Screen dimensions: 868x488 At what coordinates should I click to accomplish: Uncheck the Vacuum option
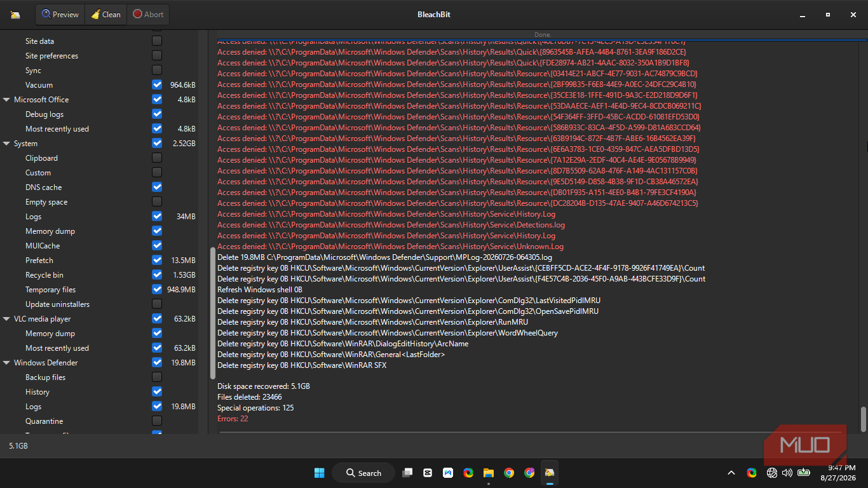pyautogui.click(x=157, y=85)
